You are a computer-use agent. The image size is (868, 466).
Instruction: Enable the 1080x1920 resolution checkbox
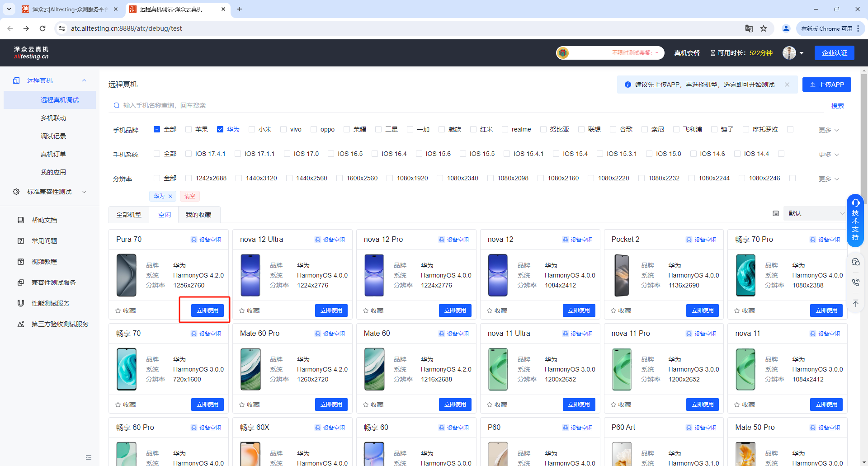pyautogui.click(x=390, y=178)
